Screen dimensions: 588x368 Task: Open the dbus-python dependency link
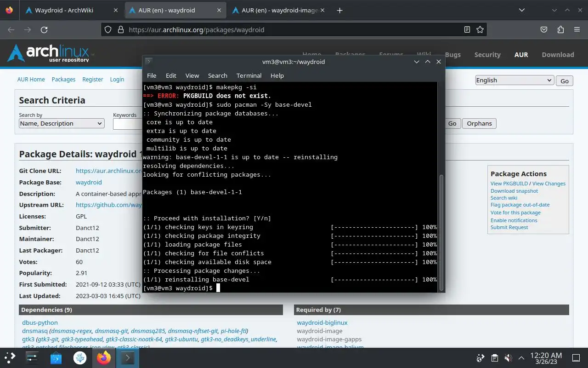[40, 322]
